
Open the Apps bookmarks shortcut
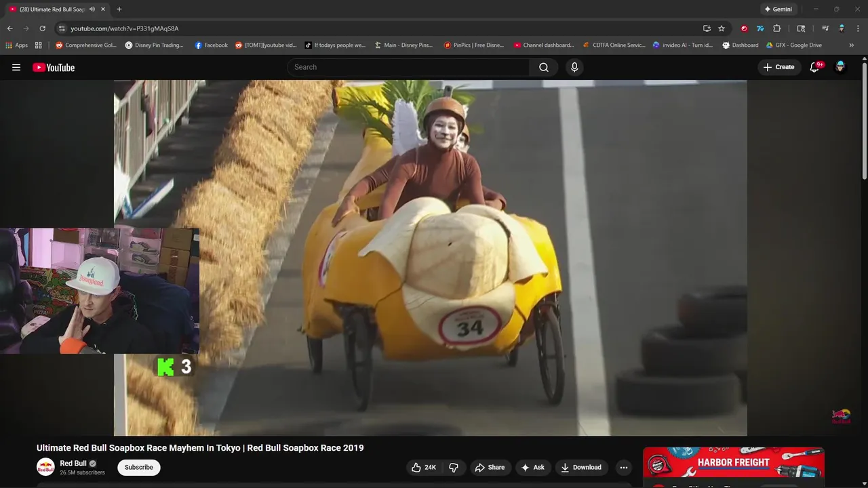coord(17,45)
